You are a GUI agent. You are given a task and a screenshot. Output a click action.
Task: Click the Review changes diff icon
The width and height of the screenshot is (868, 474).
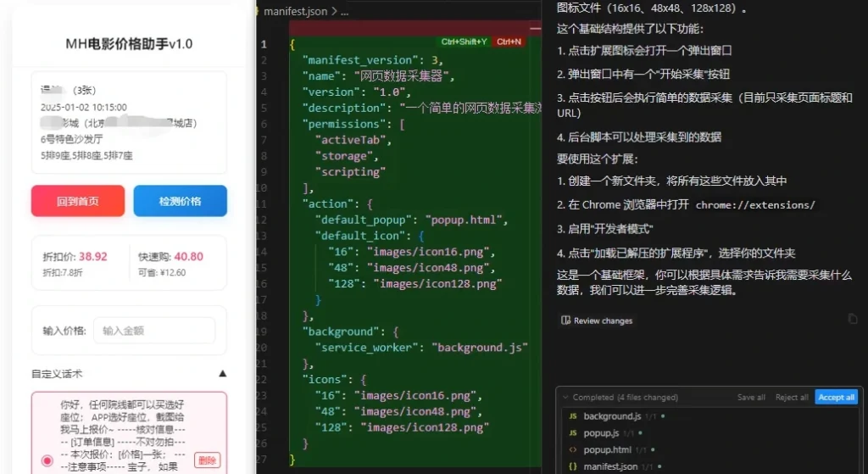pos(565,321)
